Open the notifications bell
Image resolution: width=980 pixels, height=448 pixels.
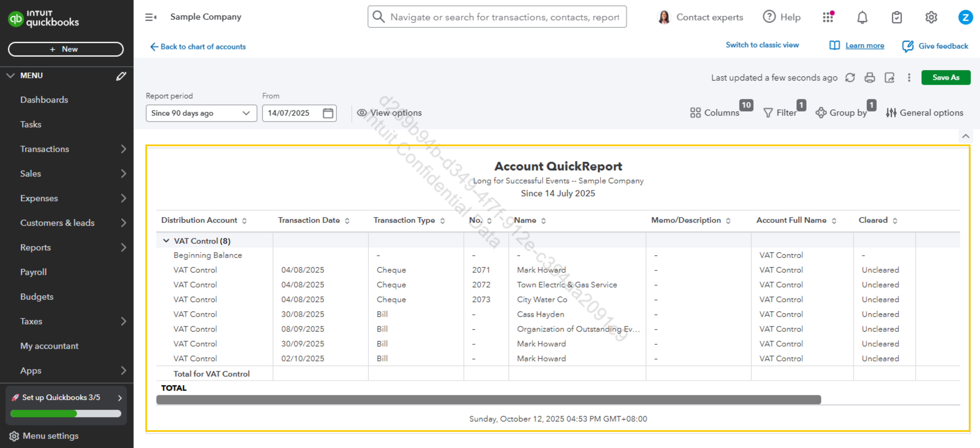click(x=862, y=17)
